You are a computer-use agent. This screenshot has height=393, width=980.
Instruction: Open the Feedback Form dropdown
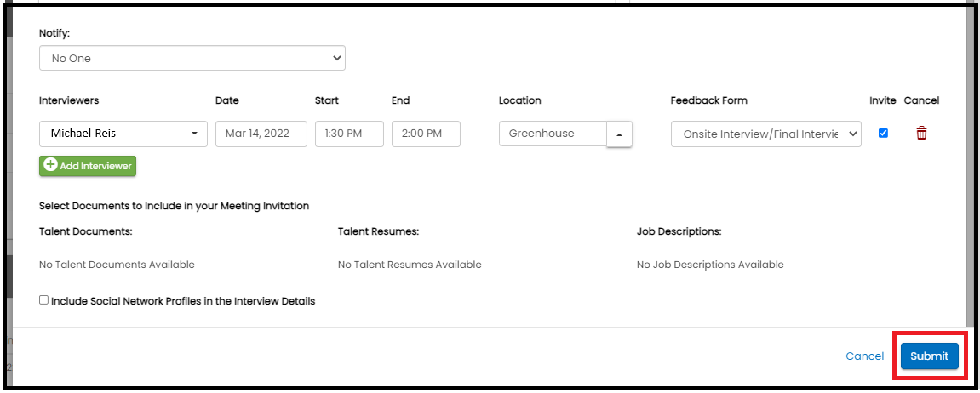pos(766,134)
